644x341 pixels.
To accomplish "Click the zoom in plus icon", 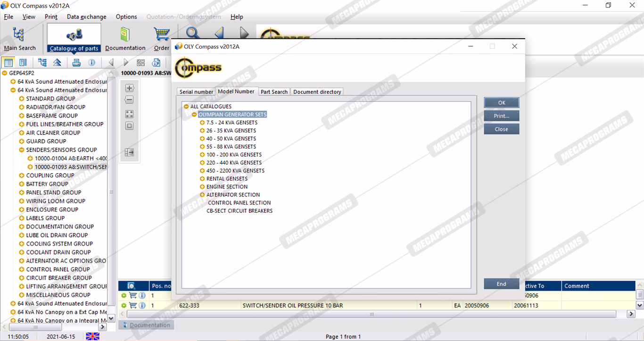I will pyautogui.click(x=129, y=88).
